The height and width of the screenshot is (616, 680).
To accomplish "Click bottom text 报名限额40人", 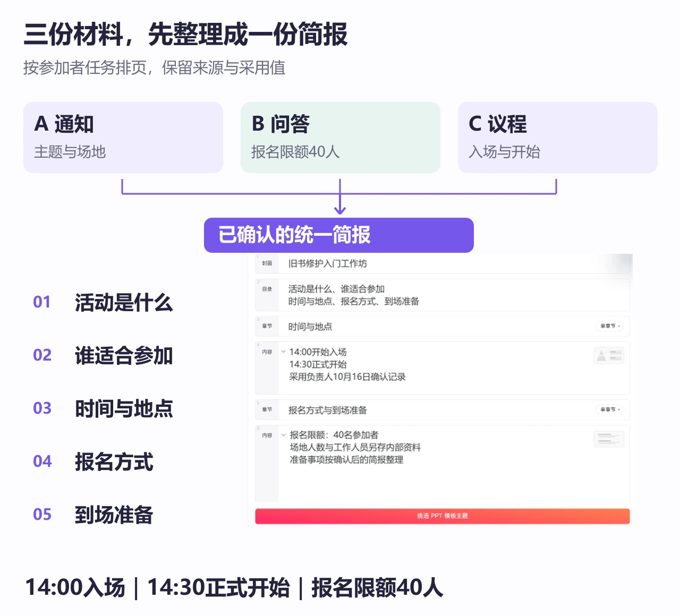I will [x=377, y=587].
